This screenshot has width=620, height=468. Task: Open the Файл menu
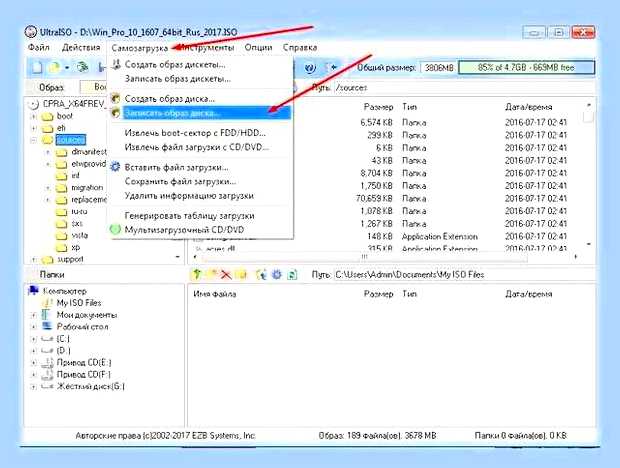(x=39, y=47)
